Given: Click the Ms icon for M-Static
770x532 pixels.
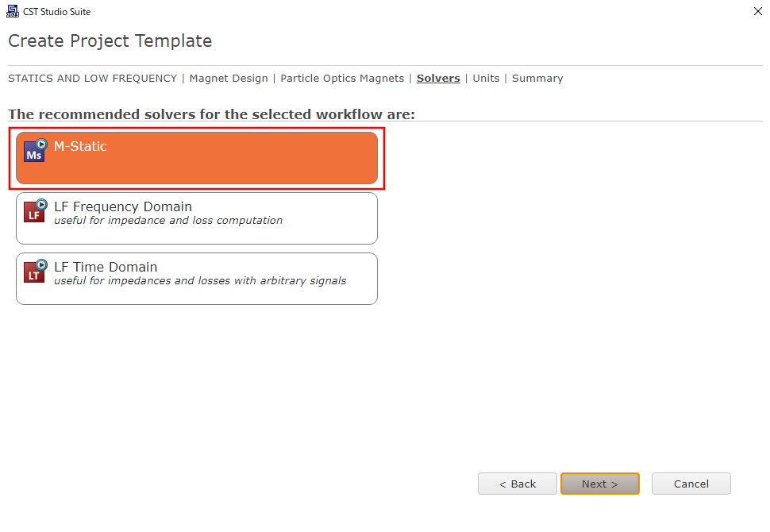Looking at the screenshot, I should point(35,151).
